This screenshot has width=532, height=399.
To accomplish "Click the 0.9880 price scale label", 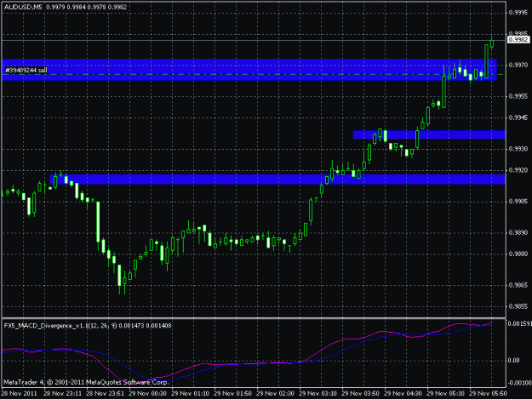I will [x=518, y=254].
